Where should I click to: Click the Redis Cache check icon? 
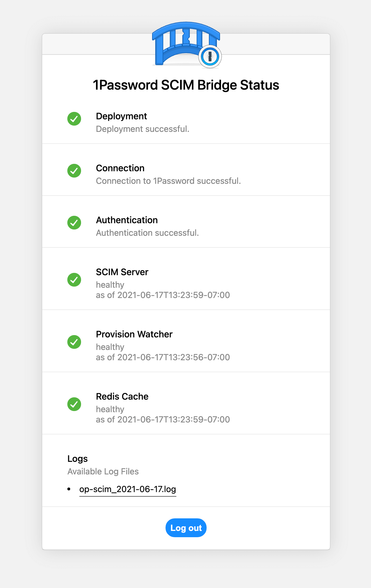74,404
